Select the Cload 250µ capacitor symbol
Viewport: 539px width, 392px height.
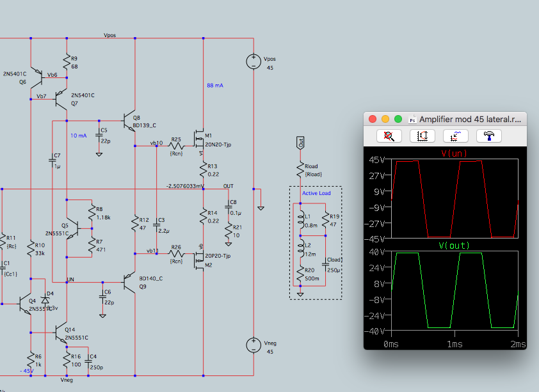click(325, 265)
